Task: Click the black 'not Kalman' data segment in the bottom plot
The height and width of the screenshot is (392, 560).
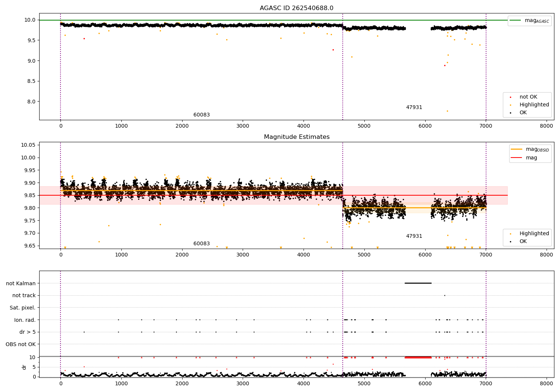Action: (x=418, y=283)
